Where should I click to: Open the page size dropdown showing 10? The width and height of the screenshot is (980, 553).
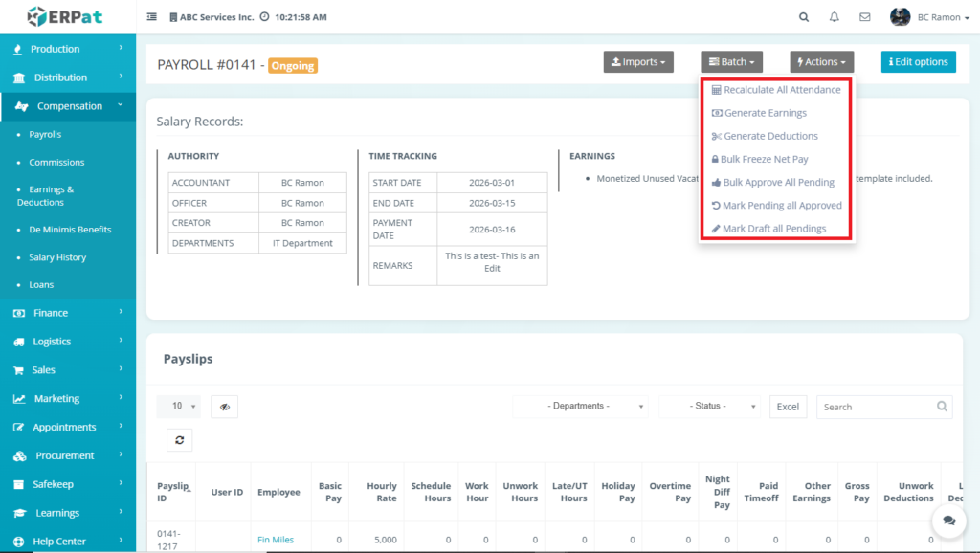tap(179, 407)
